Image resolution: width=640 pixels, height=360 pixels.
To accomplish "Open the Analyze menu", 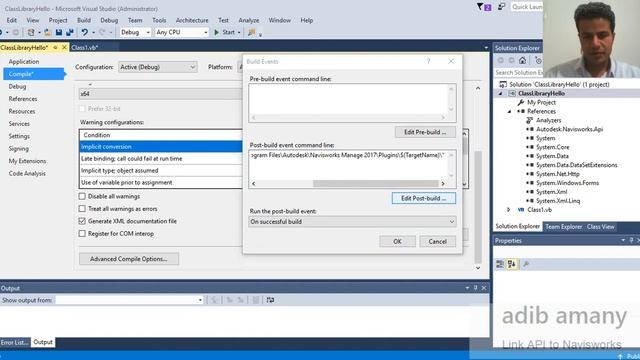I will pyautogui.click(x=249, y=20).
